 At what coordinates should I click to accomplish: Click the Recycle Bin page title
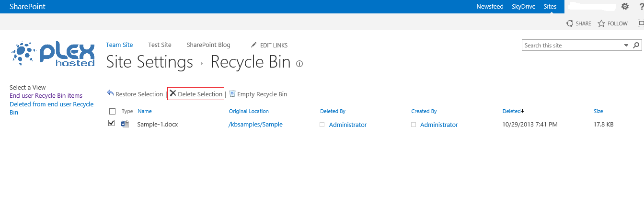click(251, 62)
